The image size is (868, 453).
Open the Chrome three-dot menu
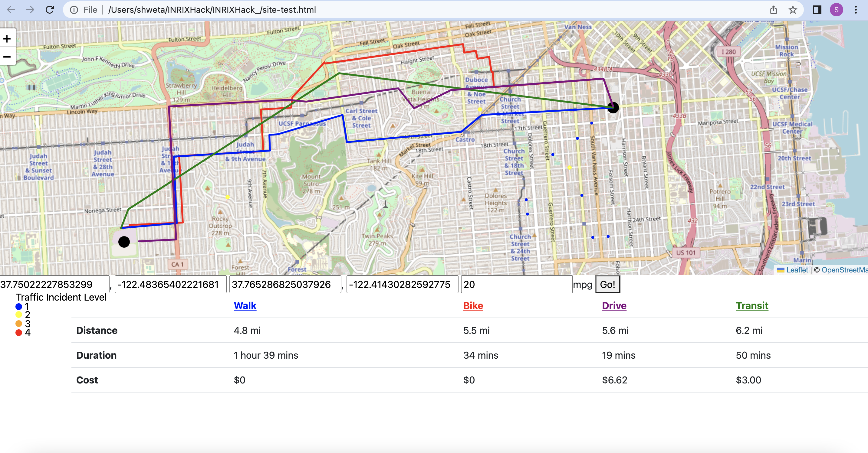(856, 10)
